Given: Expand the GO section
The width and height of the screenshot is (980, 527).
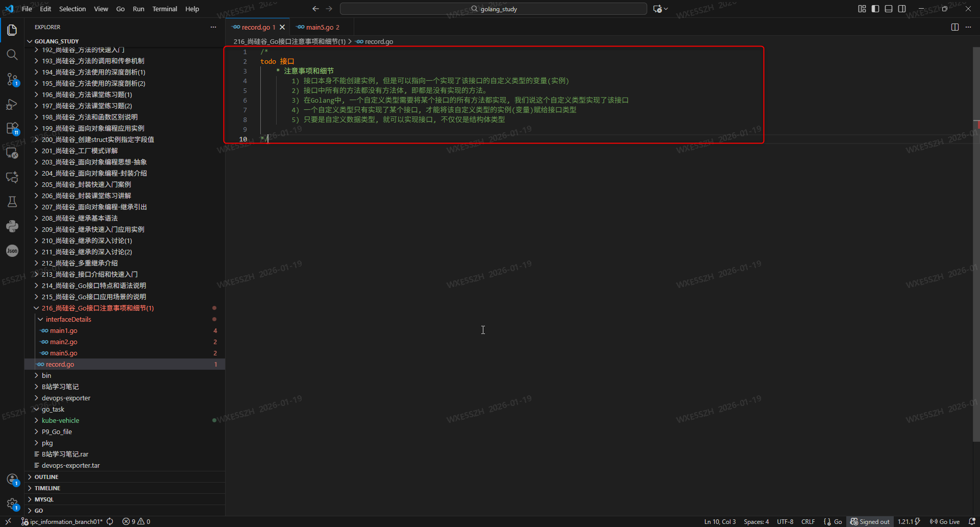Looking at the screenshot, I should [x=39, y=511].
